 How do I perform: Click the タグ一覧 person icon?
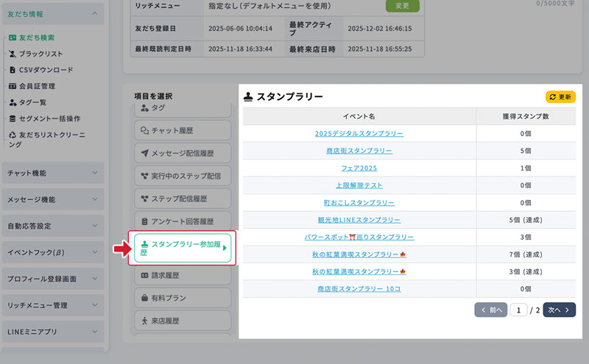(x=12, y=102)
